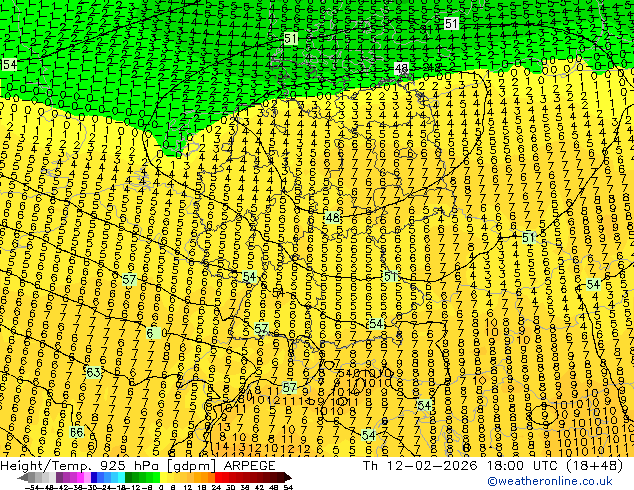The width and height of the screenshot is (634, 490).
Task: Click the ARPEGE model name in title
Action: pos(249,466)
